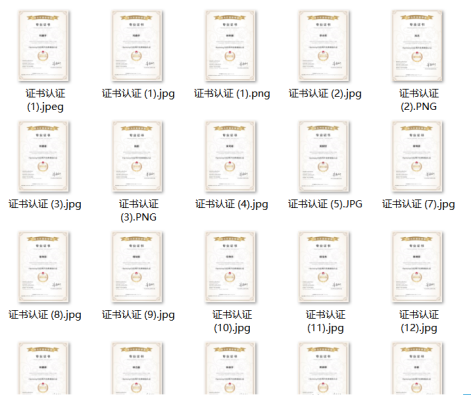Click the 证书认证 (10).jpg thumbnail
The height and width of the screenshot is (395, 471).
pos(230,267)
